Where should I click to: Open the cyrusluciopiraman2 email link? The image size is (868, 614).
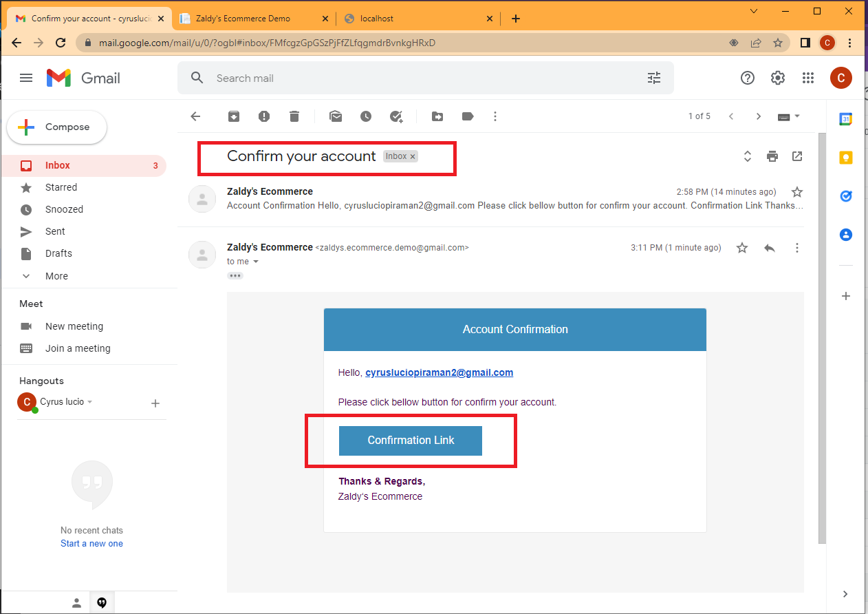[439, 372]
